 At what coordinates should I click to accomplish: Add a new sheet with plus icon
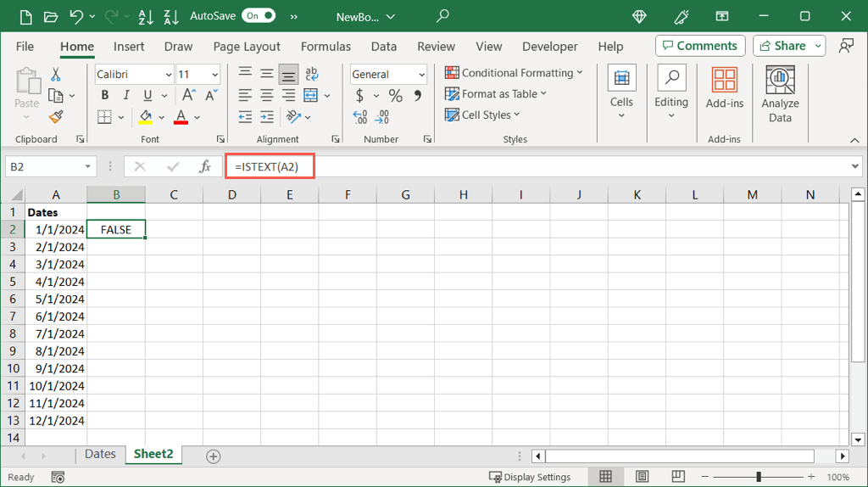pos(214,456)
